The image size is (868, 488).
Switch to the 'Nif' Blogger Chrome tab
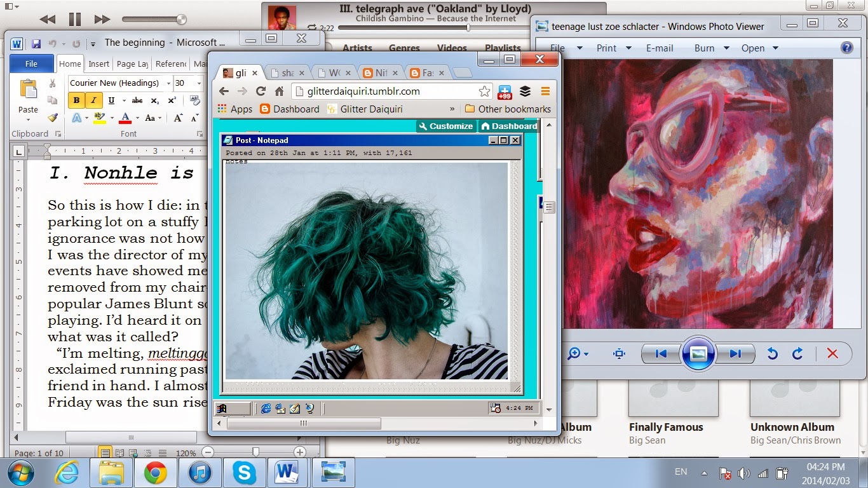click(x=381, y=73)
